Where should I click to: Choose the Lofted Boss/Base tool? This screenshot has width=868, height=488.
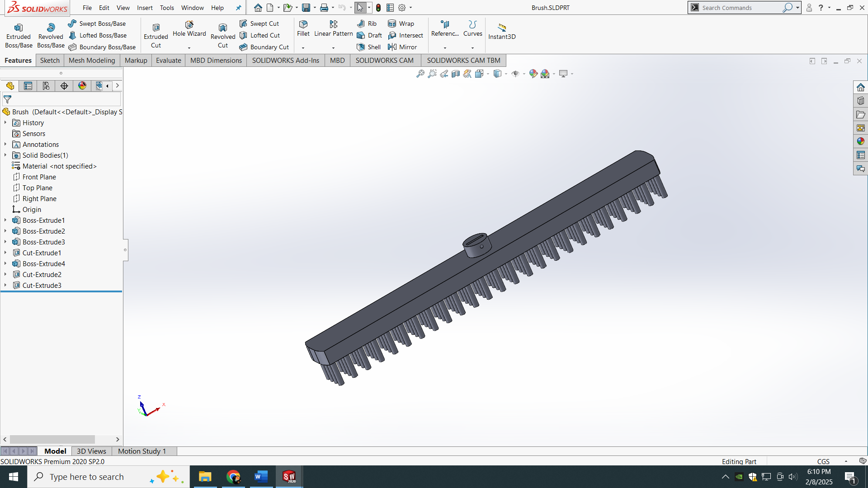[x=98, y=35]
